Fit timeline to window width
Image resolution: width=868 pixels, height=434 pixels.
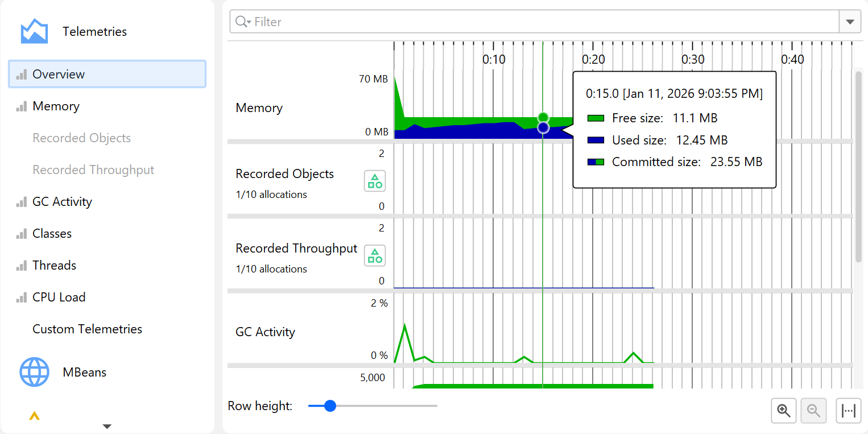849,411
